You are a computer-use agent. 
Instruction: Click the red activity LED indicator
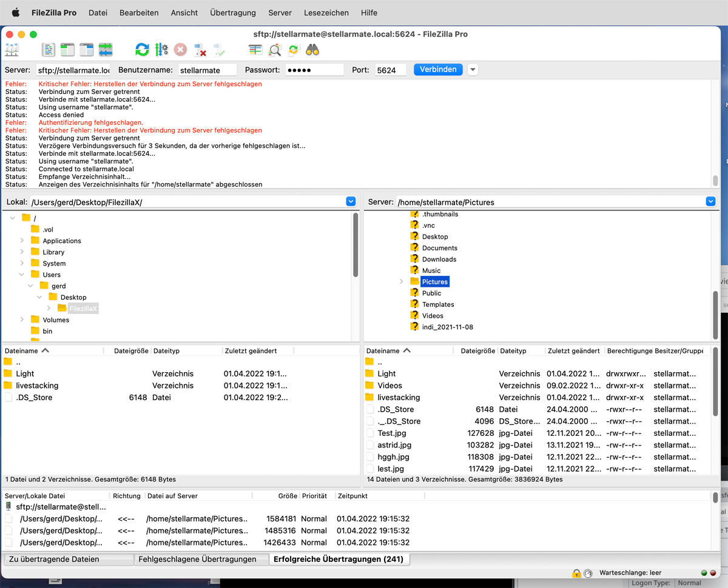coord(712,573)
